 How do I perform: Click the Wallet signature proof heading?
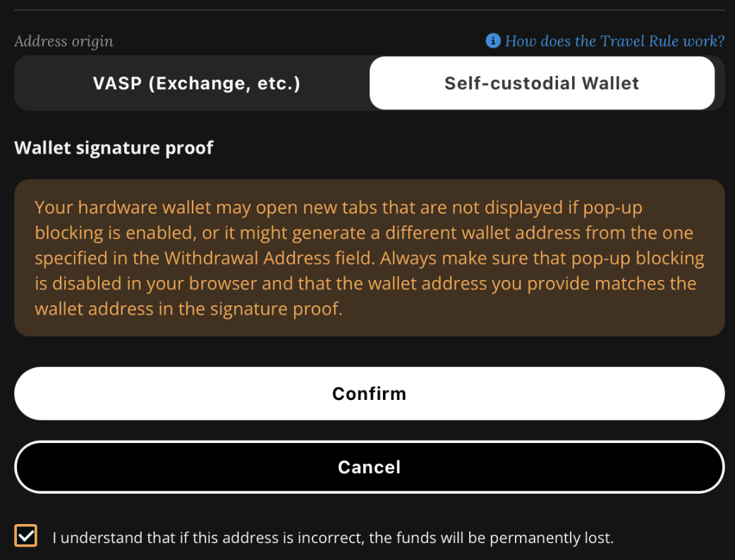[114, 147]
